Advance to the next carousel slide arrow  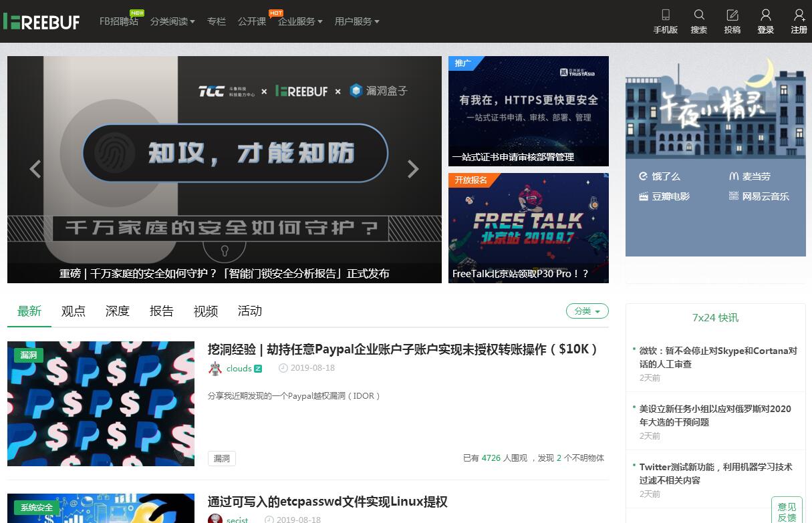pyautogui.click(x=413, y=169)
